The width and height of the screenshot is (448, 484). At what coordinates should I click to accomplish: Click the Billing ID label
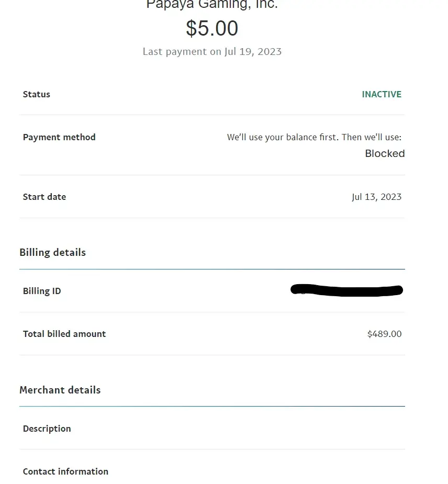[42, 291]
